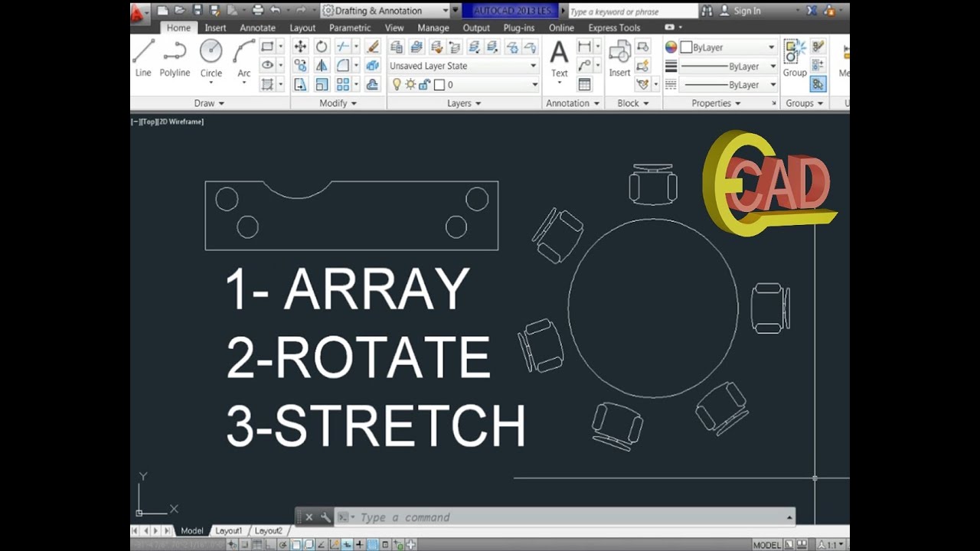Open the View ribbon tab
This screenshot has height=551, width=980.
click(394, 28)
